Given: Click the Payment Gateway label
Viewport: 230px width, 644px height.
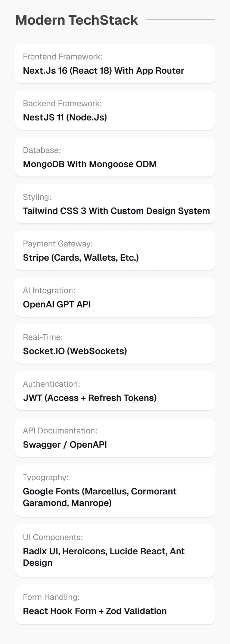Looking at the screenshot, I should click(57, 244).
